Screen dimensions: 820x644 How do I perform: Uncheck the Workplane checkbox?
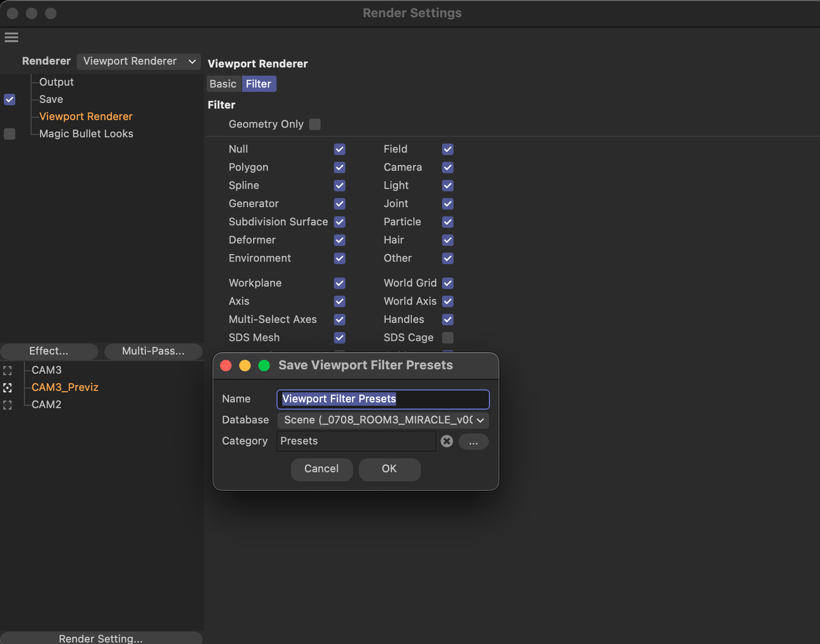click(x=340, y=283)
